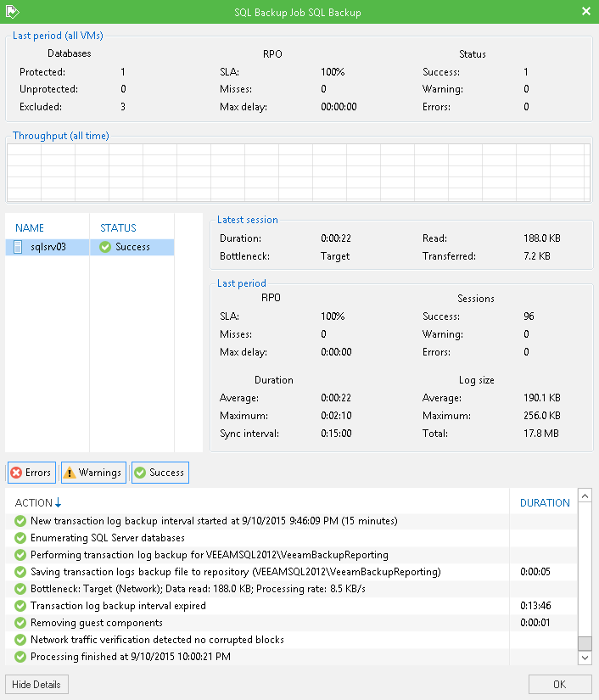Select 'Saving transaction logs backup file to repository' entry
The image size is (599, 700).
coord(291,572)
